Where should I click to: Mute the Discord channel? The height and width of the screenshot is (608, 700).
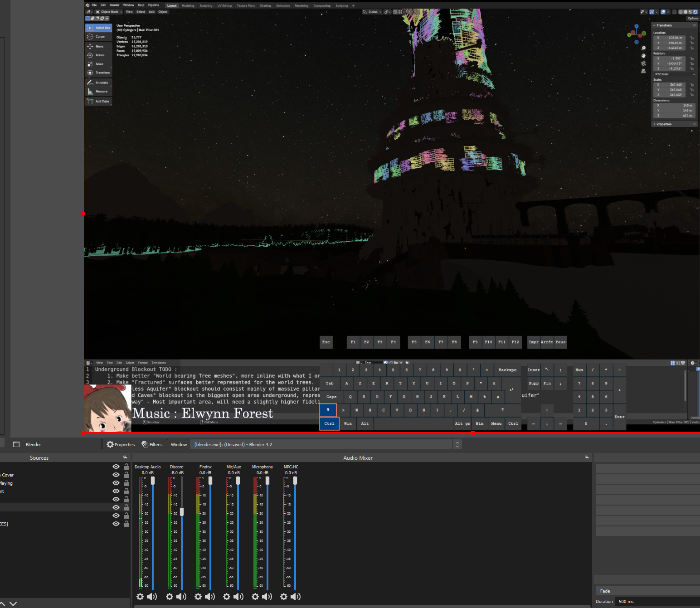(x=181, y=597)
